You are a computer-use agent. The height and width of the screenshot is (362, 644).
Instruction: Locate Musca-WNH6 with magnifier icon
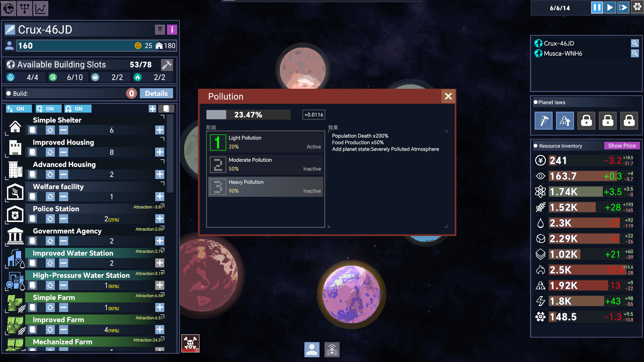coord(635,53)
